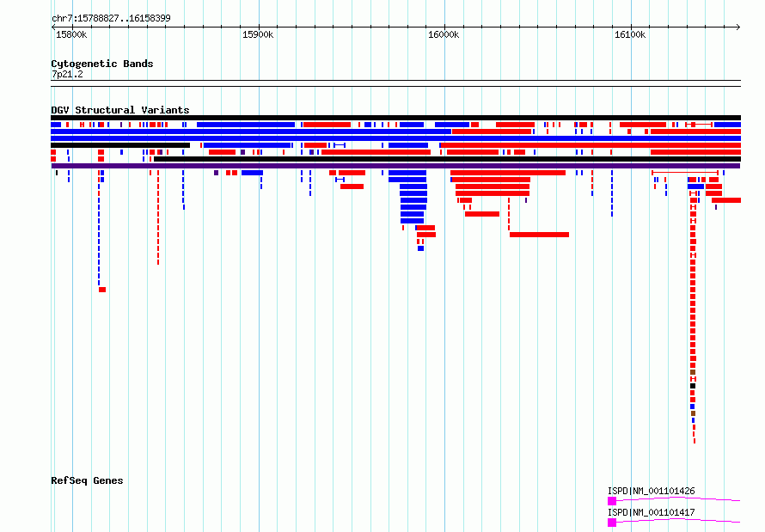This screenshot has width=765, height=532.
Task: Click the 16000k ruler label
Action: click(444, 34)
